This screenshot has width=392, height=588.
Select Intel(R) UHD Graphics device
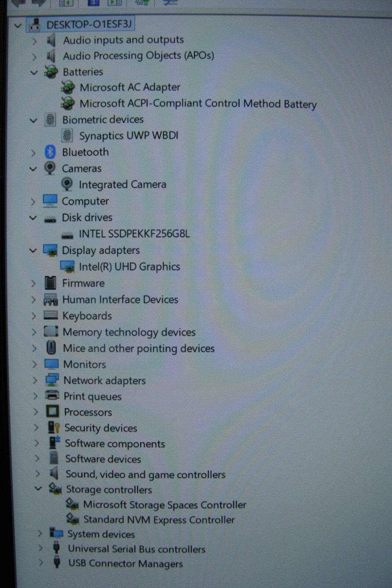pyautogui.click(x=129, y=267)
